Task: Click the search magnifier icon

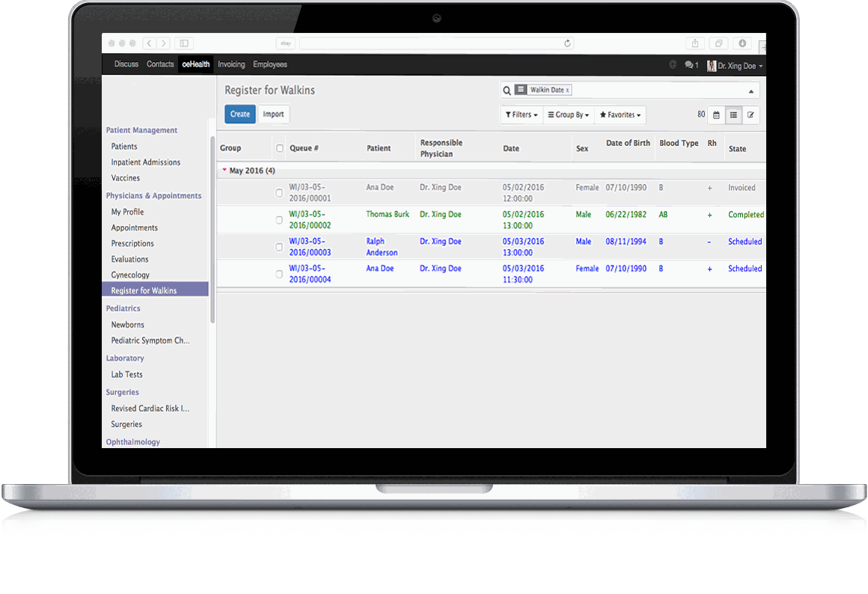Action: click(507, 91)
